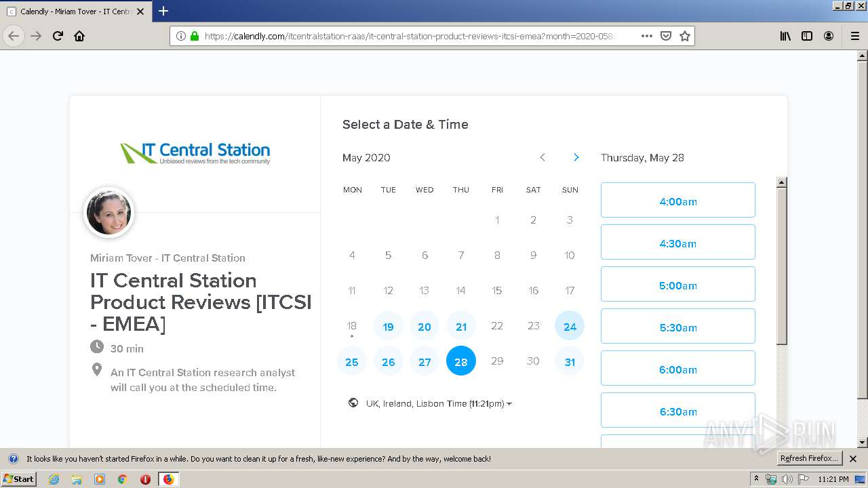868x488 pixels.
Task: Click the Action Center flag tray icon
Action: (804, 479)
